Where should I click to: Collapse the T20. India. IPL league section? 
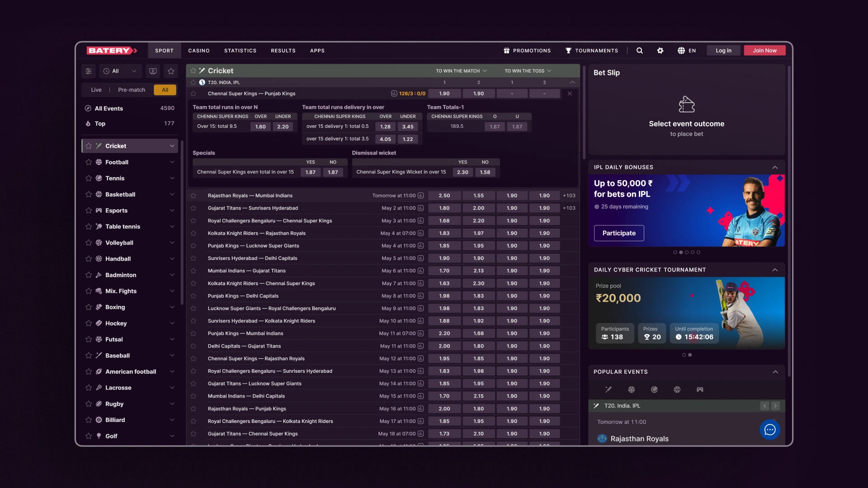click(x=572, y=82)
